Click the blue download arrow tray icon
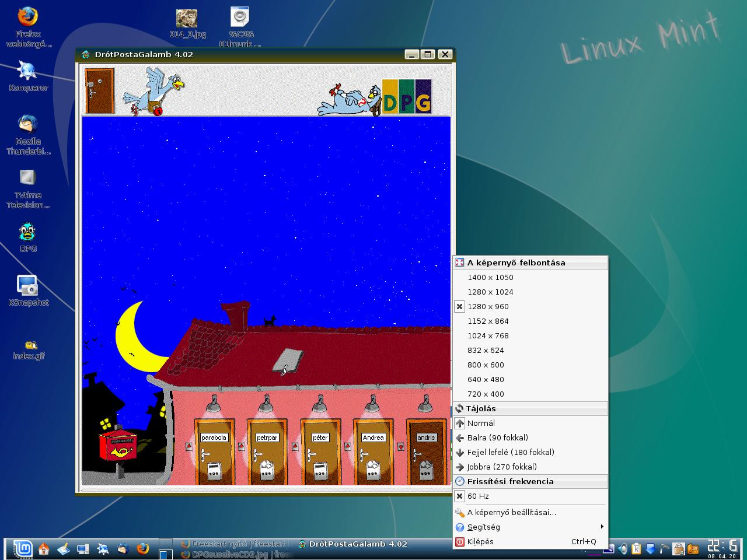Image resolution: width=747 pixels, height=560 pixels. coord(650,548)
